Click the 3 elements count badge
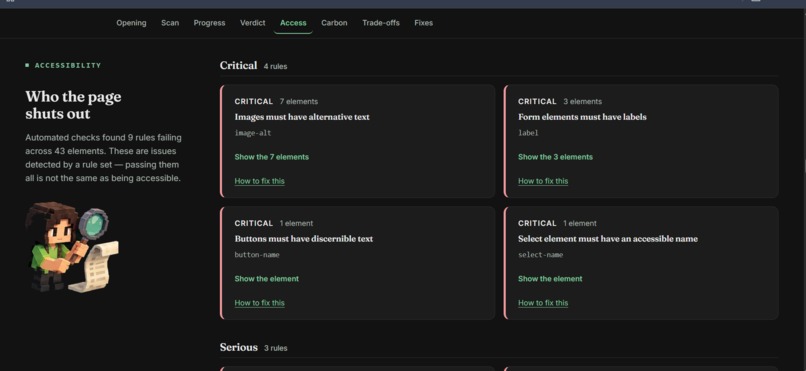 [582, 101]
